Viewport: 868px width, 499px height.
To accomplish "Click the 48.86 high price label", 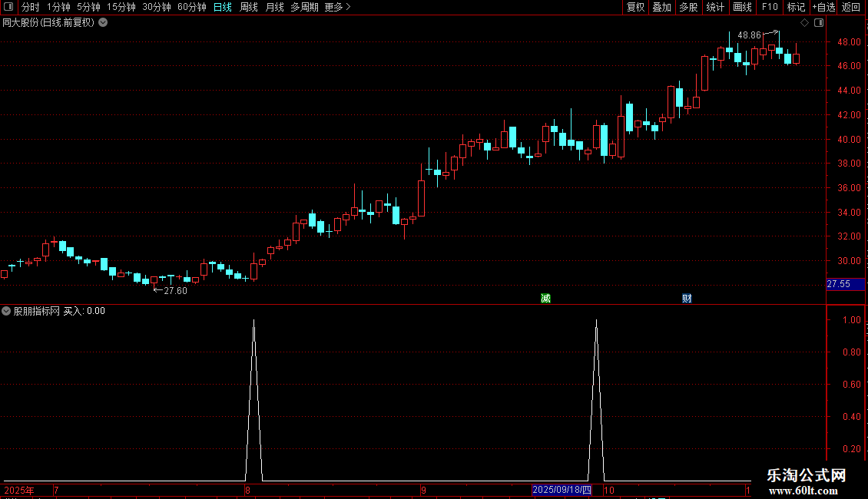I will pos(749,35).
